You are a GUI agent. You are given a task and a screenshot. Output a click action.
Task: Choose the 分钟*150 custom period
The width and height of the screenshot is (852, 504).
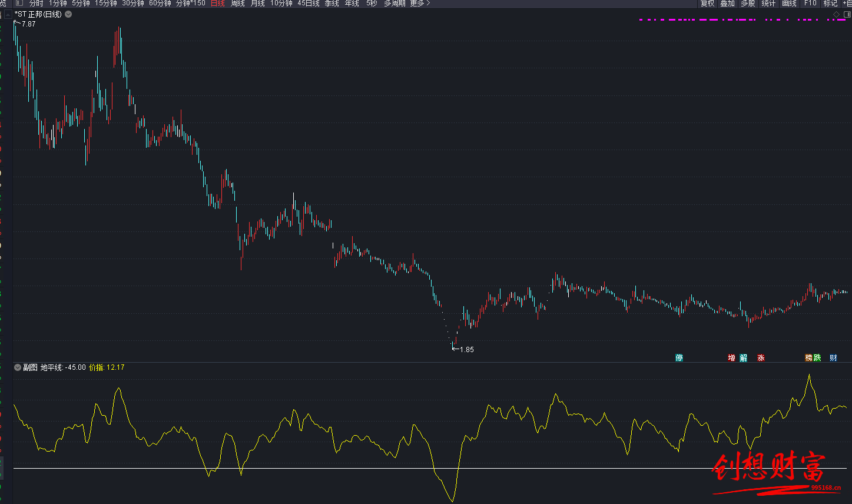point(191,4)
